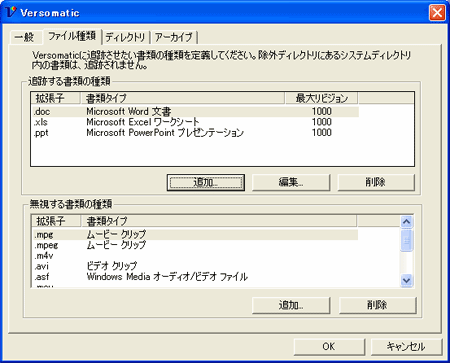The width and height of the screenshot is (450, 363).
Task: Click ignored list scrollbar down arrow
Action: (x=407, y=280)
